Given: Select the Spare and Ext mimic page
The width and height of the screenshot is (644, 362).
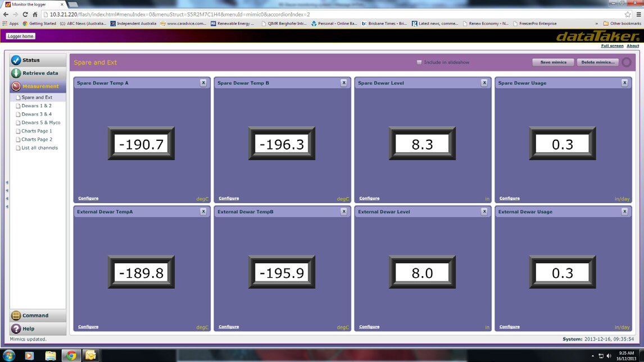Looking at the screenshot, I should click(x=38, y=97).
